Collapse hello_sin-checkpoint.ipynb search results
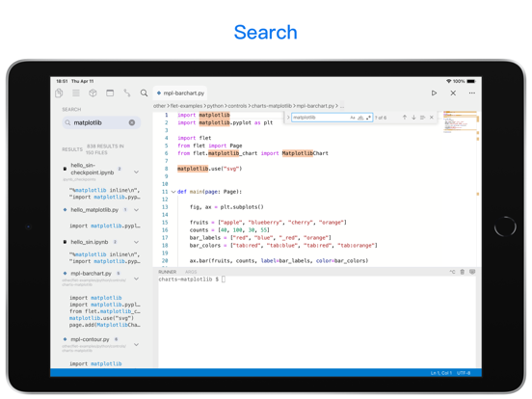Screen dimensions: 532x399 pyautogui.click(x=137, y=172)
